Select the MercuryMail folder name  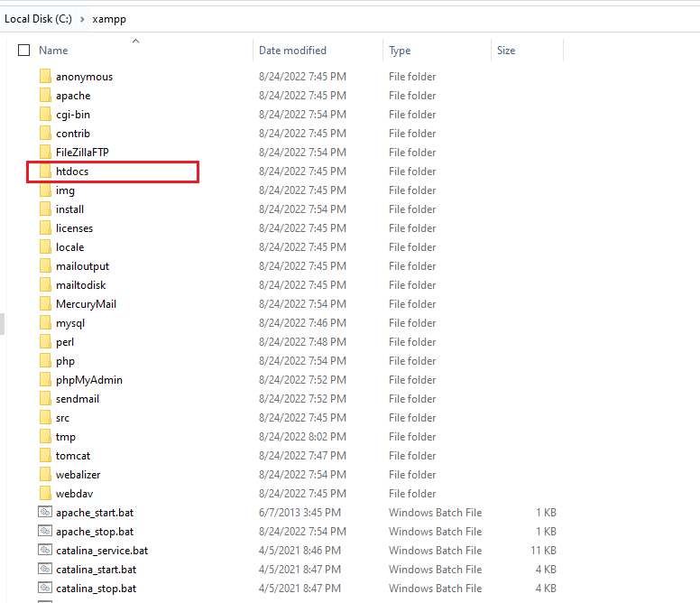(x=86, y=304)
